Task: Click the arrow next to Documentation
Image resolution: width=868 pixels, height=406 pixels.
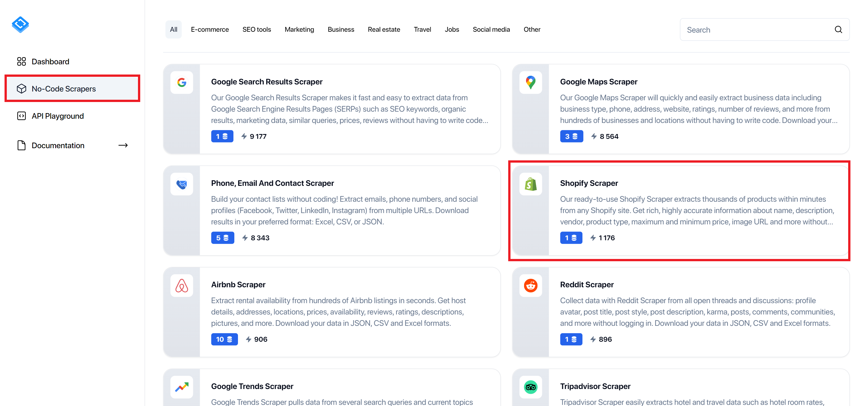Action: coord(123,145)
